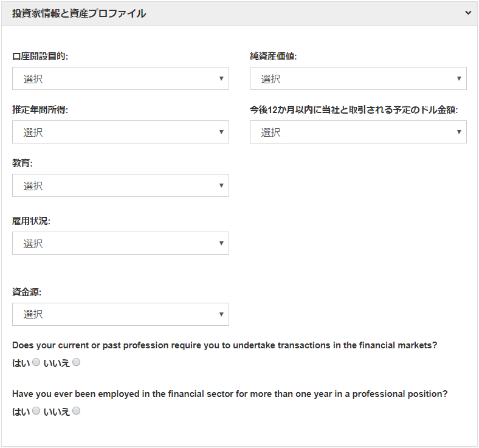The image size is (479, 448).
Task: Click the arrow icon on 雇用状況 field
Action: tap(222, 243)
